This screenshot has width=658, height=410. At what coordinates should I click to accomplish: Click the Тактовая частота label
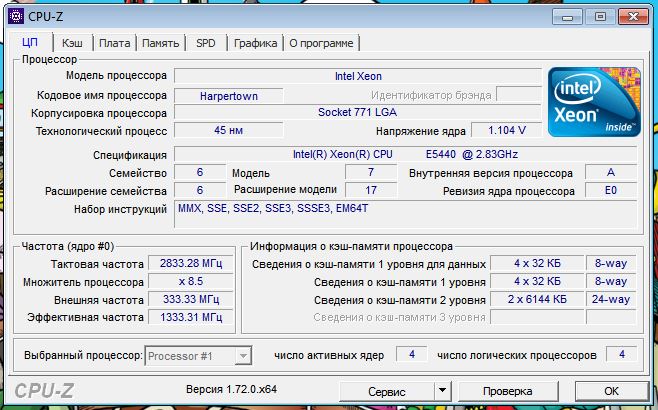tap(97, 264)
